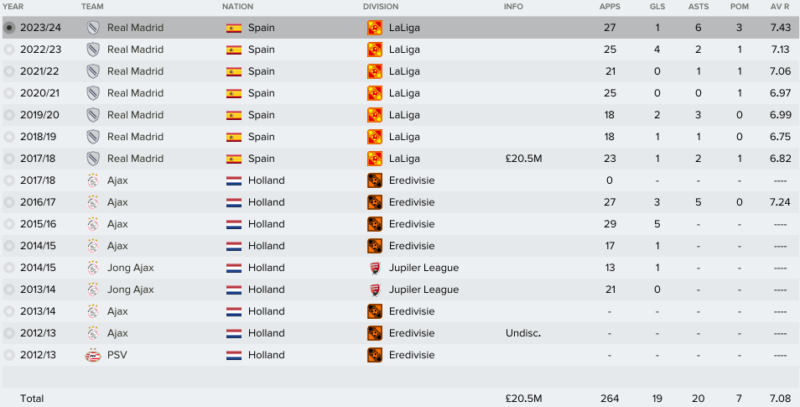Click the Eredivisie logo in the 2015/16 row
This screenshot has width=800, height=407.
pos(374,224)
